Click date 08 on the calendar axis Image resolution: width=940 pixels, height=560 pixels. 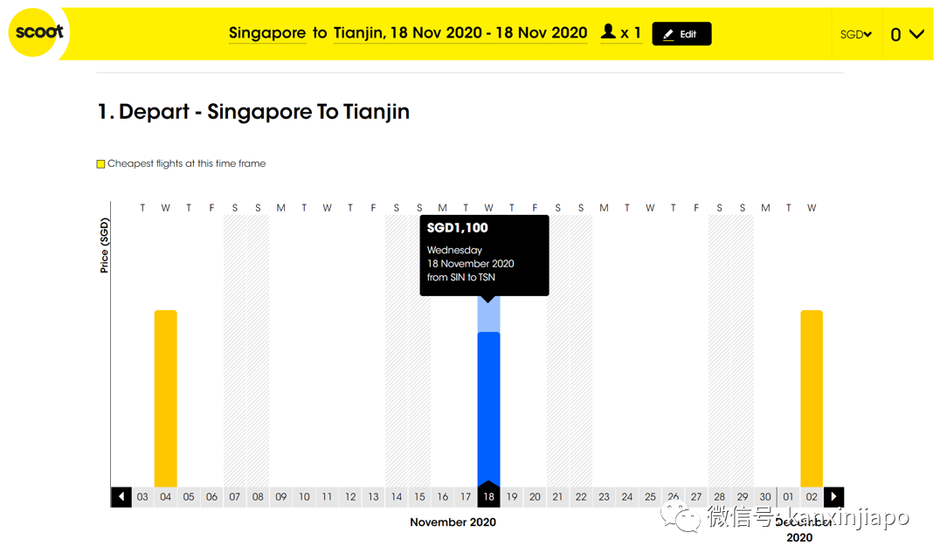[258, 496]
